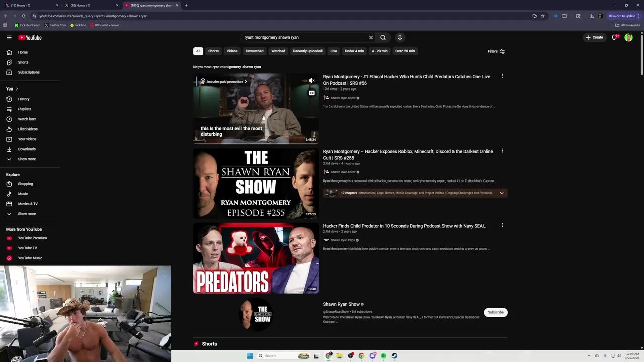Open YouTube Music in the sidebar
Screen dimensions: 644x362
30,258
